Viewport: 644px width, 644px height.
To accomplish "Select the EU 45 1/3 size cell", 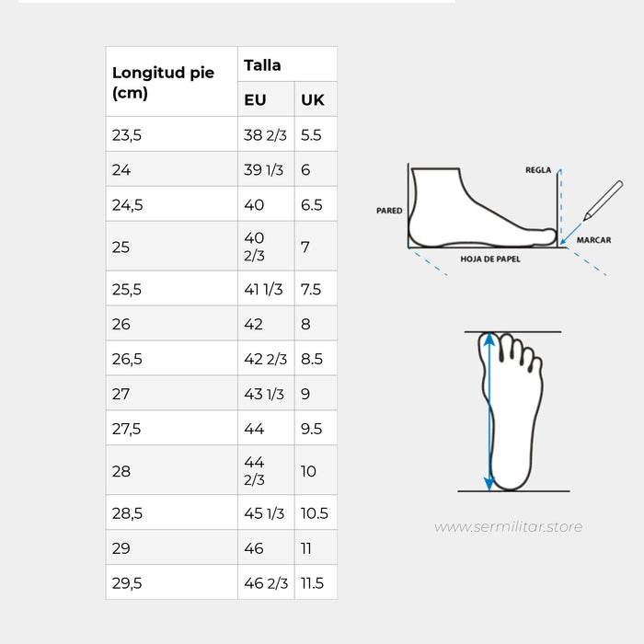I will tap(265, 513).
